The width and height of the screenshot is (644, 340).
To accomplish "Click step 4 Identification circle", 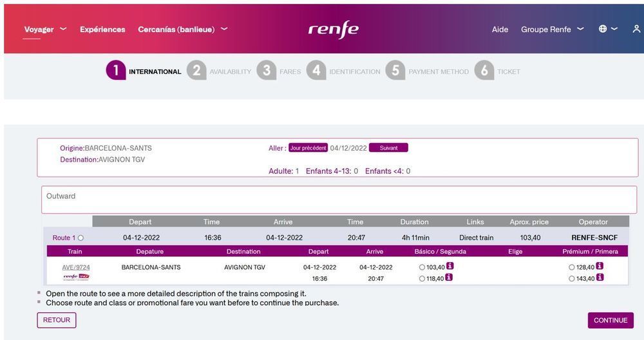I will (316, 70).
